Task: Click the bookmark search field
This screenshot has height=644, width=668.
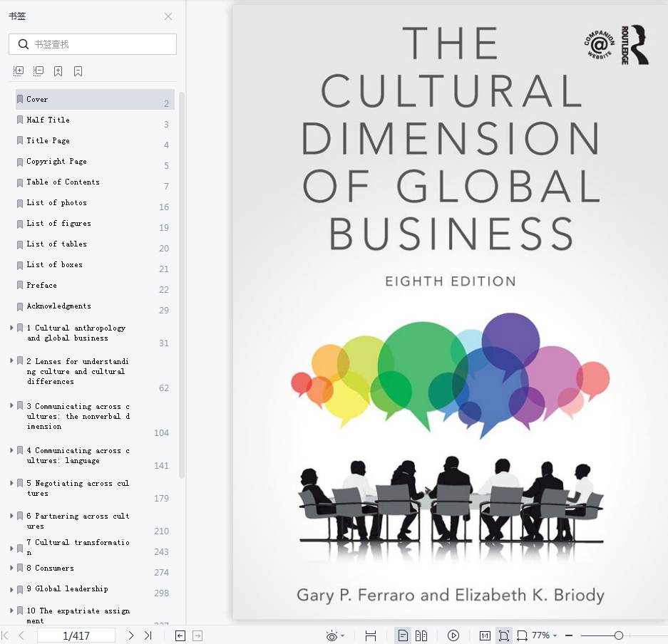Action: [x=93, y=44]
